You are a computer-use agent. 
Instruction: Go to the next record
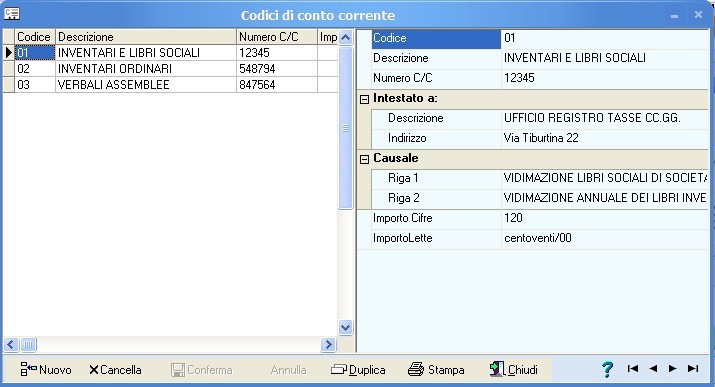click(x=672, y=368)
